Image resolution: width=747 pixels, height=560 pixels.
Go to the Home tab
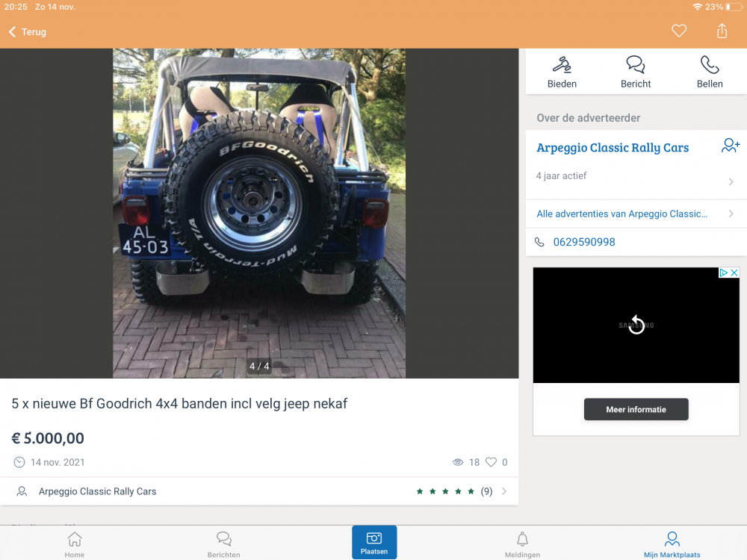click(74, 544)
